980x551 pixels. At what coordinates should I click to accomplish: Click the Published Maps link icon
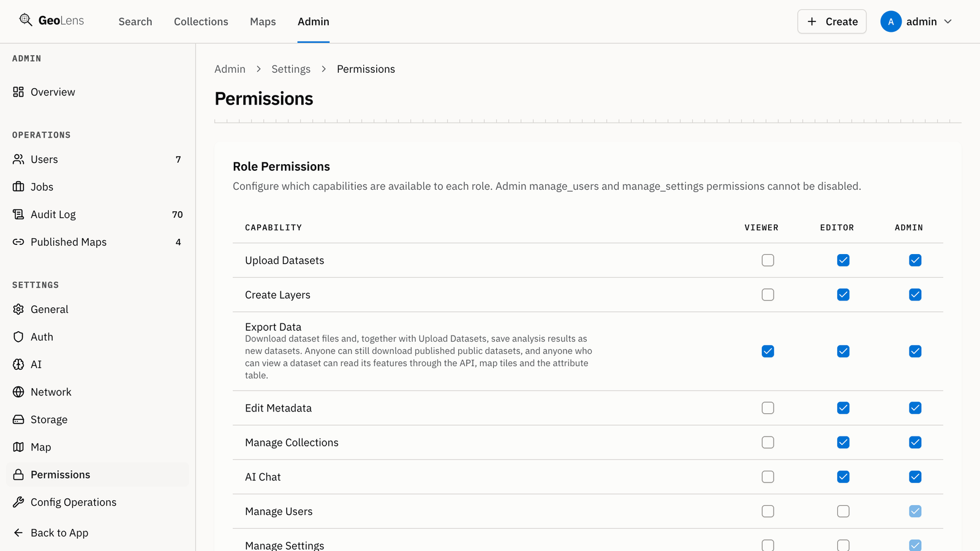pos(18,242)
